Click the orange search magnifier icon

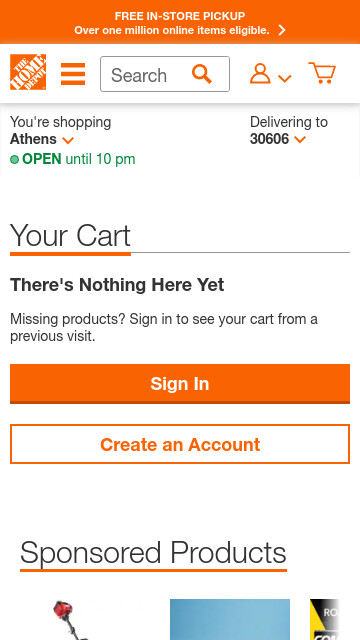(202, 74)
